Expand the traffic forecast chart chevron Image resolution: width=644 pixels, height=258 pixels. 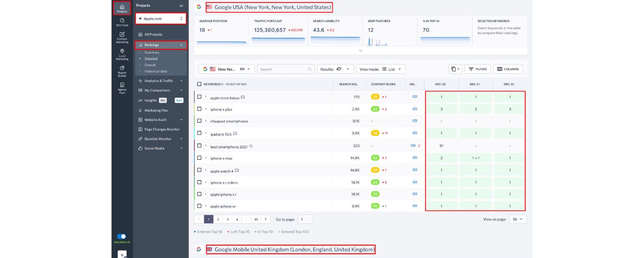click(x=361, y=50)
